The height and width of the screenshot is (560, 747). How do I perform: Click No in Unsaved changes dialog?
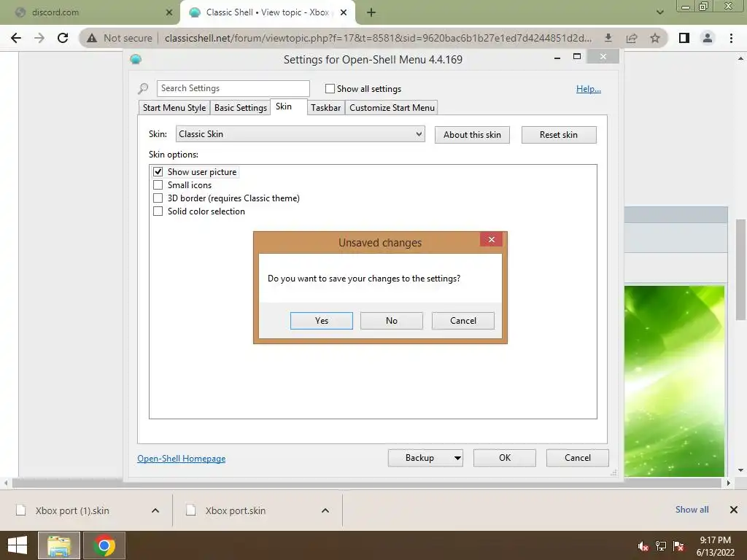[x=392, y=321]
